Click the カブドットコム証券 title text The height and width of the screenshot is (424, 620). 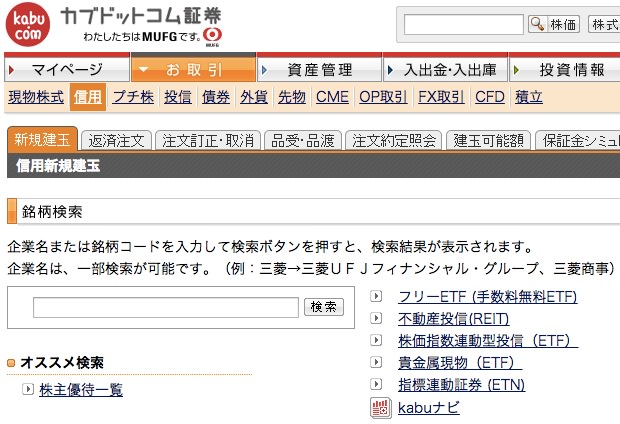pos(141,16)
